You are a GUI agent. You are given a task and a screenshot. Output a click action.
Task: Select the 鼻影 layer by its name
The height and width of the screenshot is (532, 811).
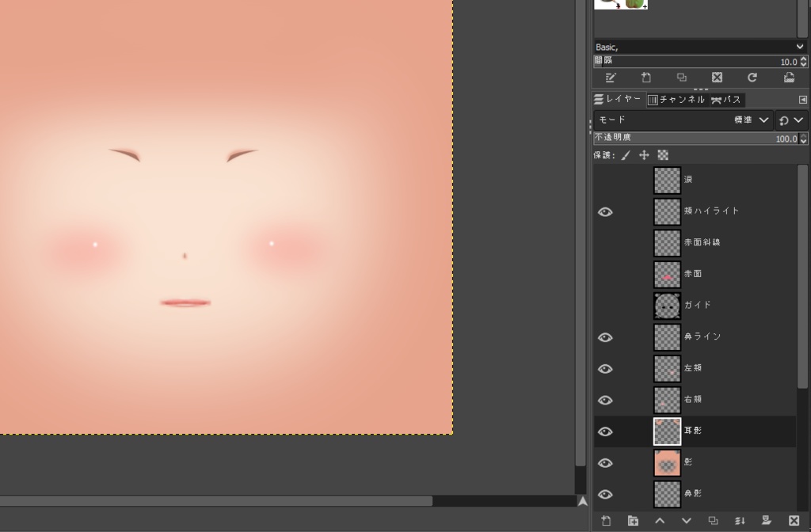692,493
